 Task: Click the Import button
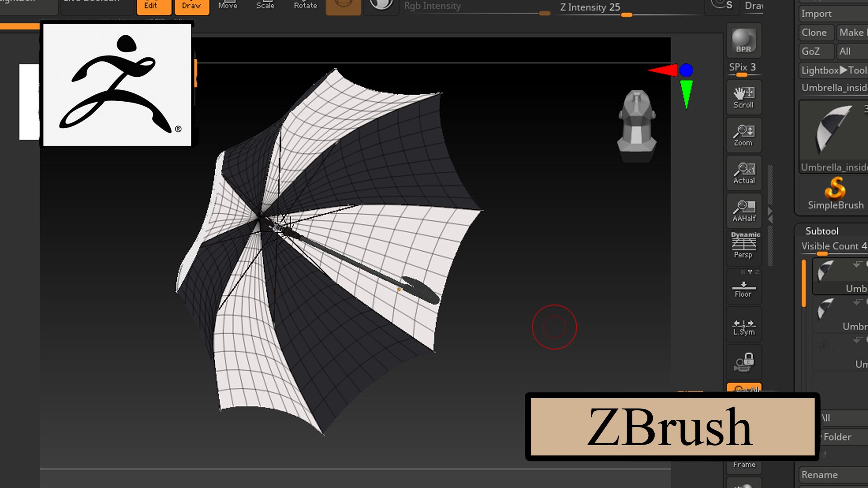833,14
